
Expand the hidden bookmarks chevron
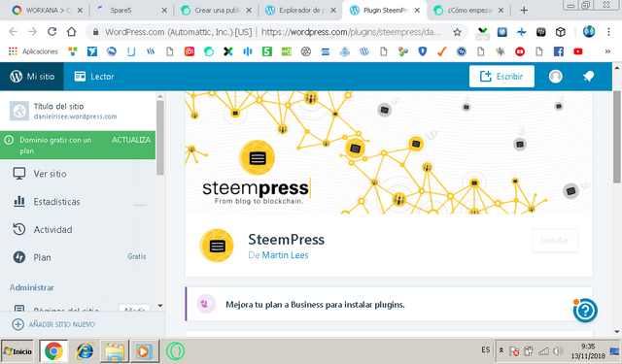607,51
